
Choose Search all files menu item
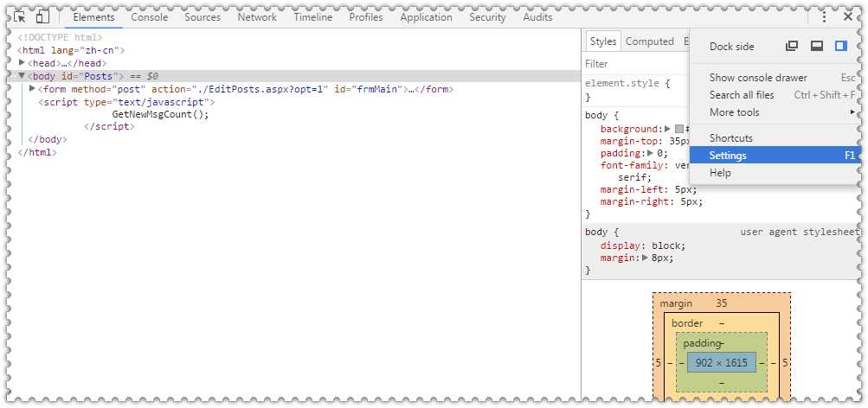(x=775, y=95)
